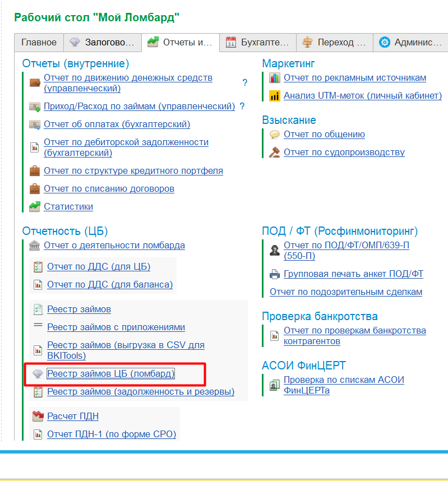448x481 pixels.
Task: Click the green chart icon next to Статистики
Action: [35, 206]
